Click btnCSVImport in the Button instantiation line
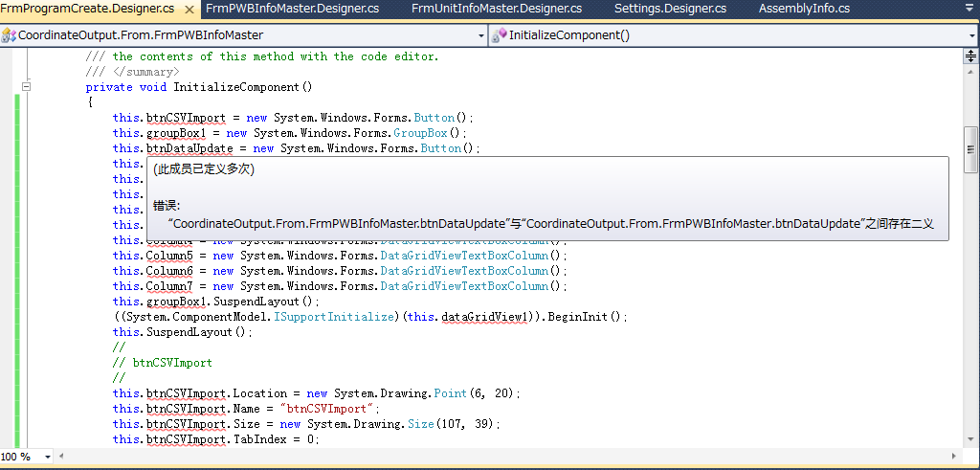 [x=186, y=118]
